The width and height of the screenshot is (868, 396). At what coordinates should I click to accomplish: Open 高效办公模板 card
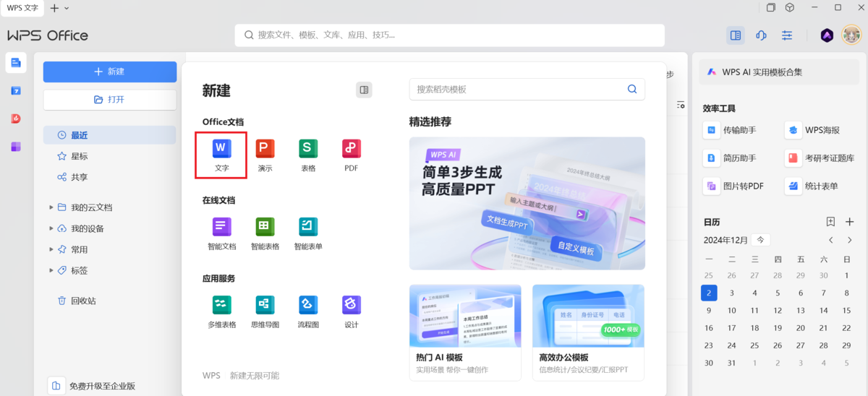588,332
